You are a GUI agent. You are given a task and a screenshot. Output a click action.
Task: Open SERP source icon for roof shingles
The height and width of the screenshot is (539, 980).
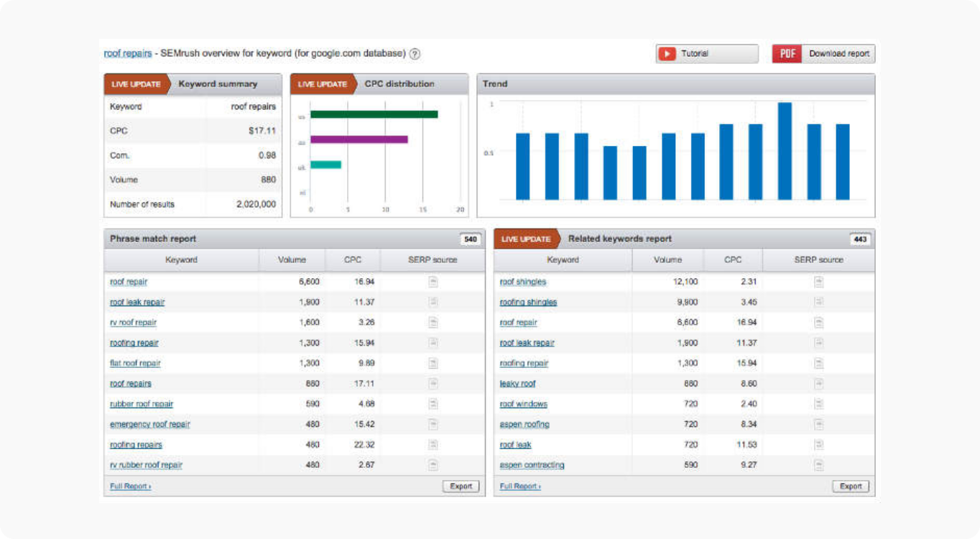[x=819, y=282]
